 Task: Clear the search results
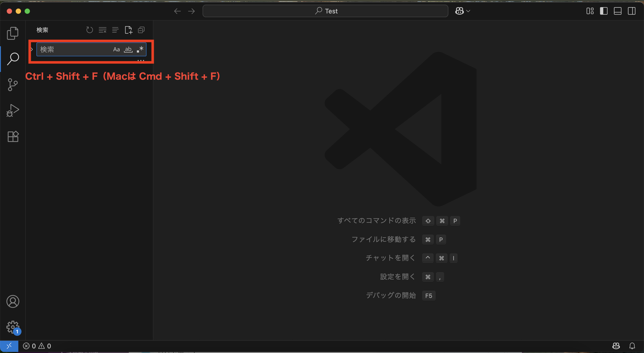[102, 30]
